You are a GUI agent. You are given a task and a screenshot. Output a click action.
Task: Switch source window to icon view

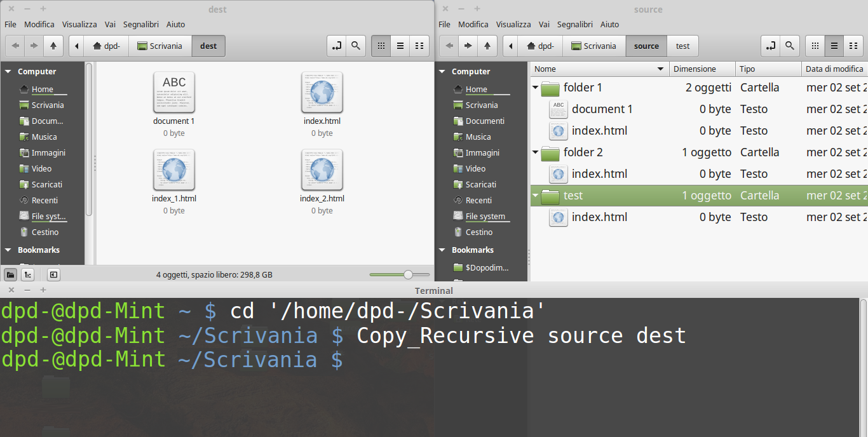pos(815,46)
